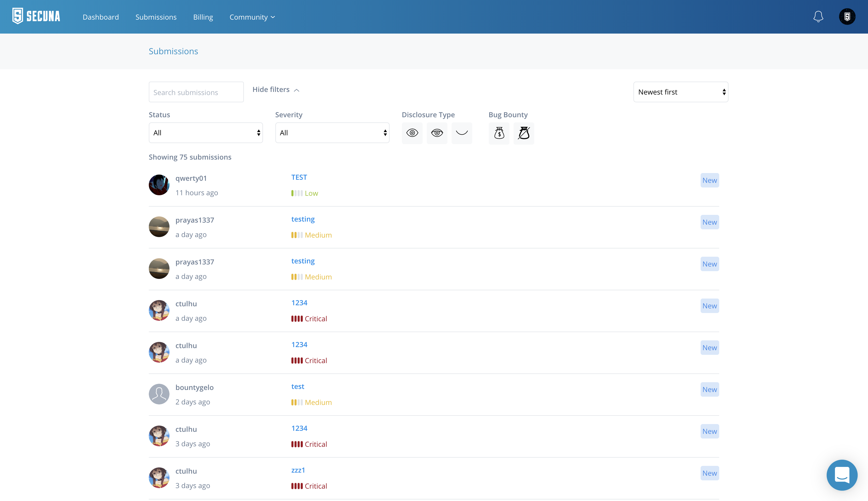Toggle the closed eye disclosure filter
Screen dimensions: 868x501
pos(462,133)
